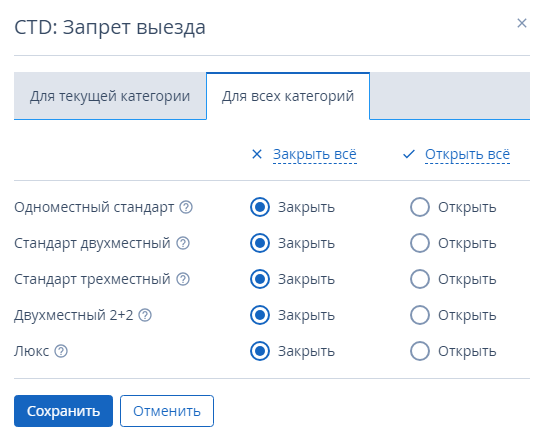Click help icon next to Одноместный стандарт
This screenshot has height=439, width=545.
[186, 207]
